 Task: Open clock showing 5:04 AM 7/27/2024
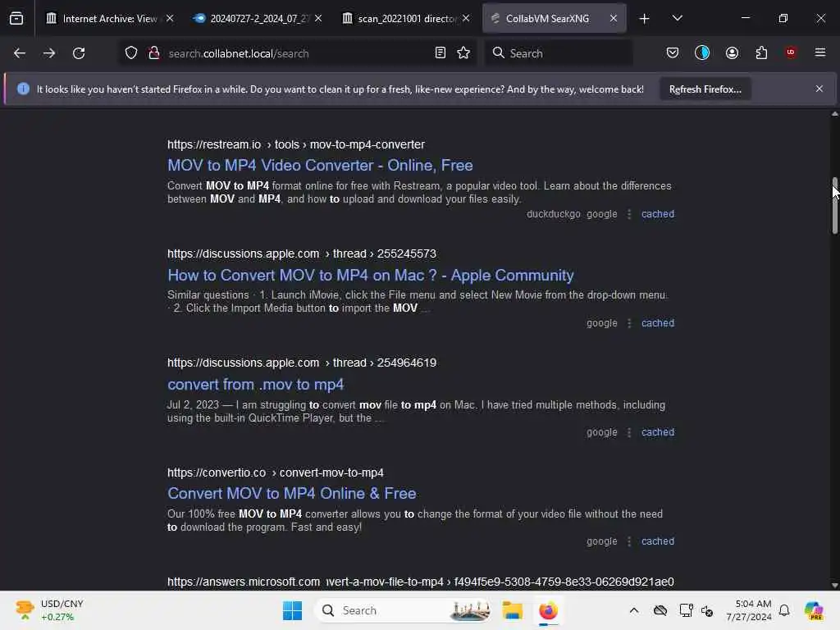point(748,610)
